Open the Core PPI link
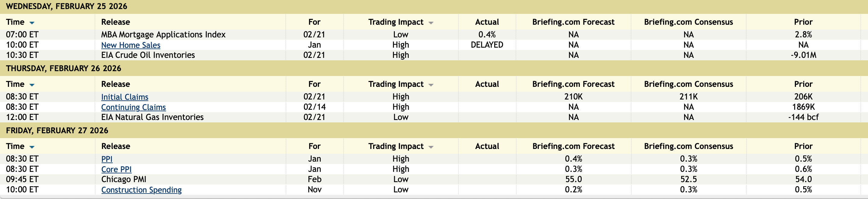868x199 pixels. tap(116, 169)
